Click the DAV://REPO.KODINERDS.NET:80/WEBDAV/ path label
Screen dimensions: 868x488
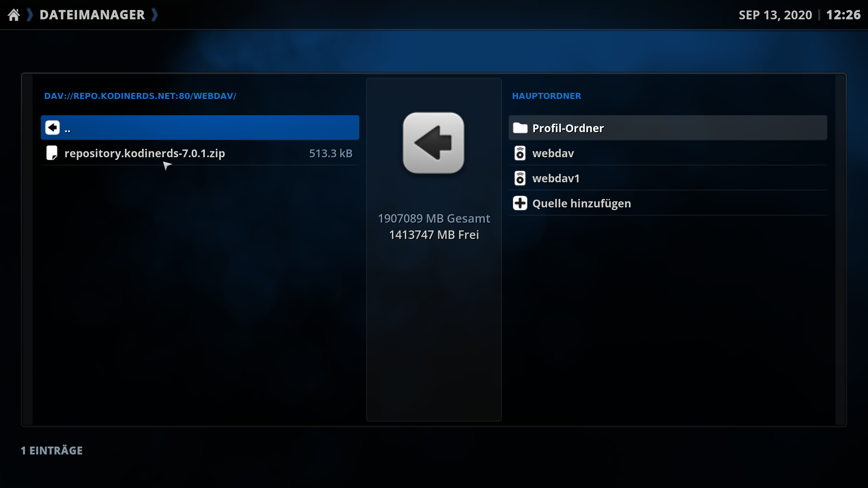point(140,96)
